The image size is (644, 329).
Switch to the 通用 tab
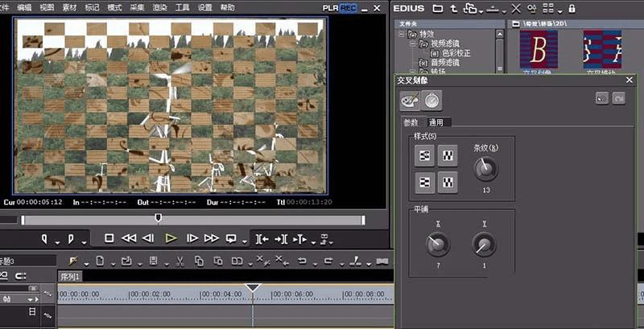[436, 122]
